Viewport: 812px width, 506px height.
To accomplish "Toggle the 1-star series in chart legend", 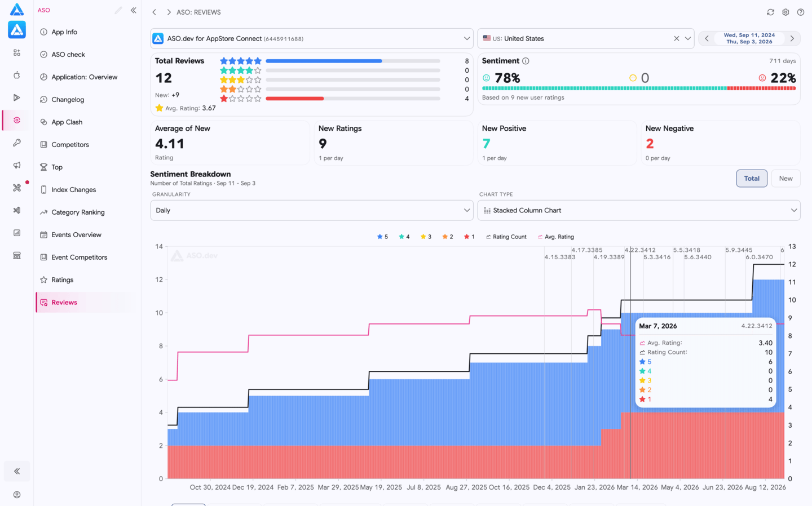I will tap(469, 237).
